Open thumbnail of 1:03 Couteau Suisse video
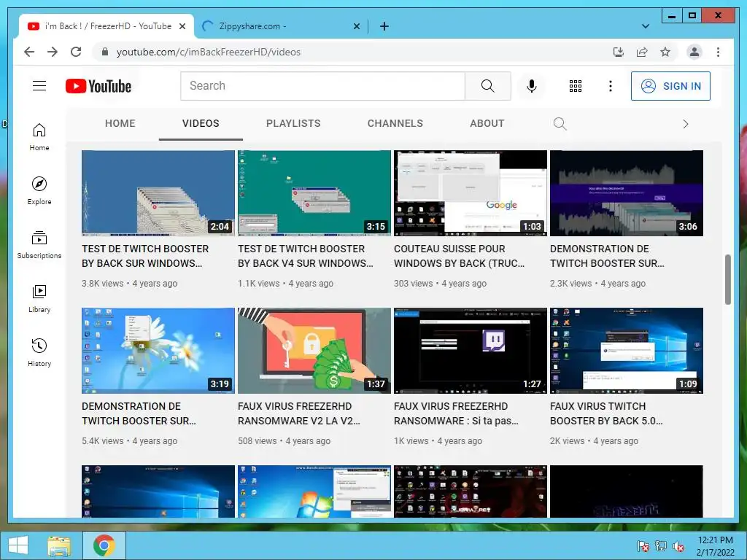 point(471,192)
